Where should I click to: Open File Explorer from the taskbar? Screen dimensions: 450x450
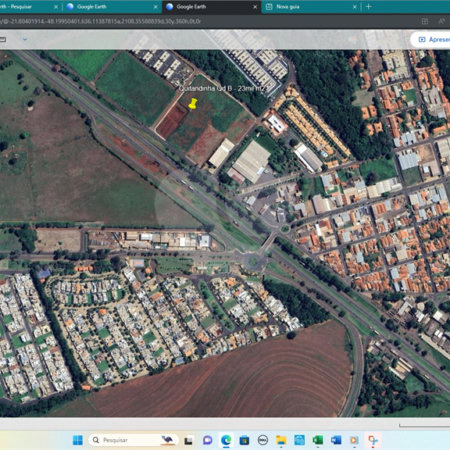click(281, 440)
